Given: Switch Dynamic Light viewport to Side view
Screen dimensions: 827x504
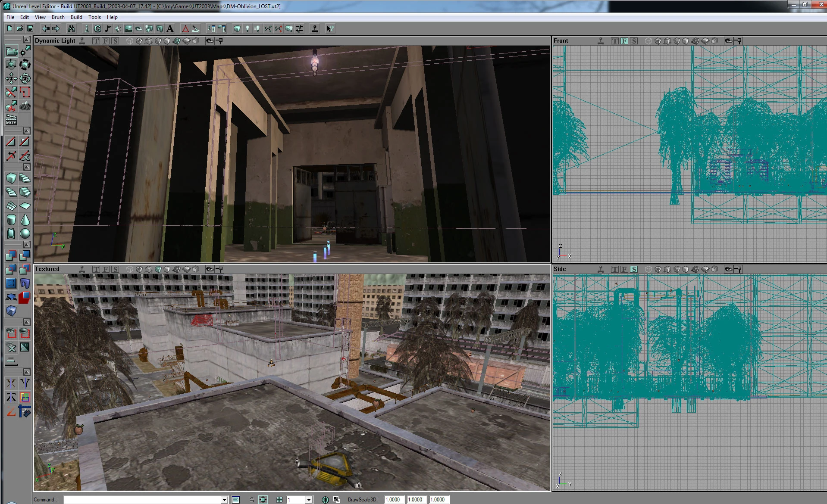Looking at the screenshot, I should click(115, 41).
